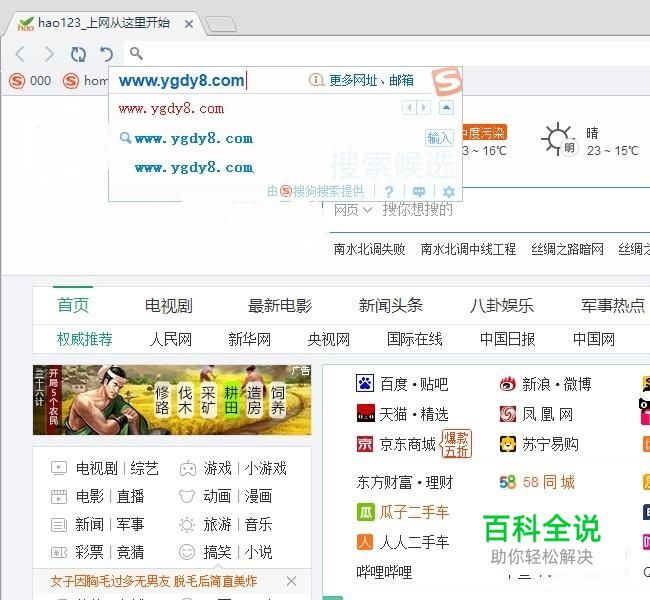Close the hao123 browser tab
The height and width of the screenshot is (600, 650).
[x=189, y=24]
